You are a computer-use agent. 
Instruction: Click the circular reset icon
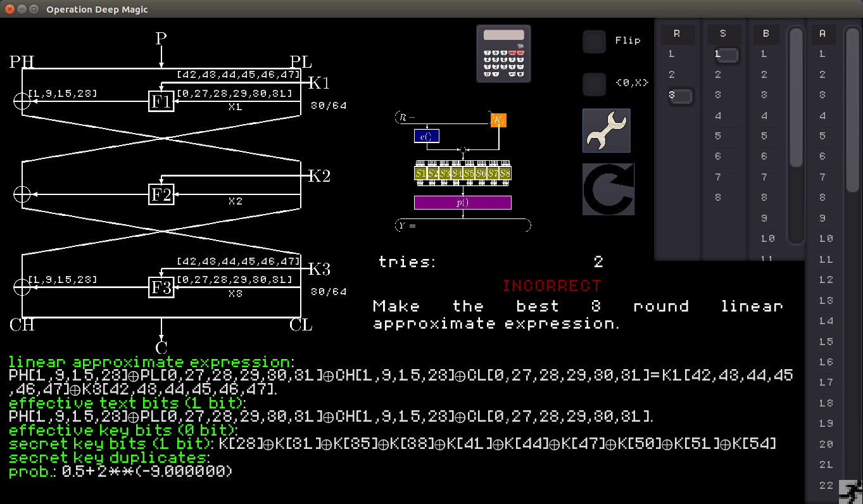click(608, 188)
